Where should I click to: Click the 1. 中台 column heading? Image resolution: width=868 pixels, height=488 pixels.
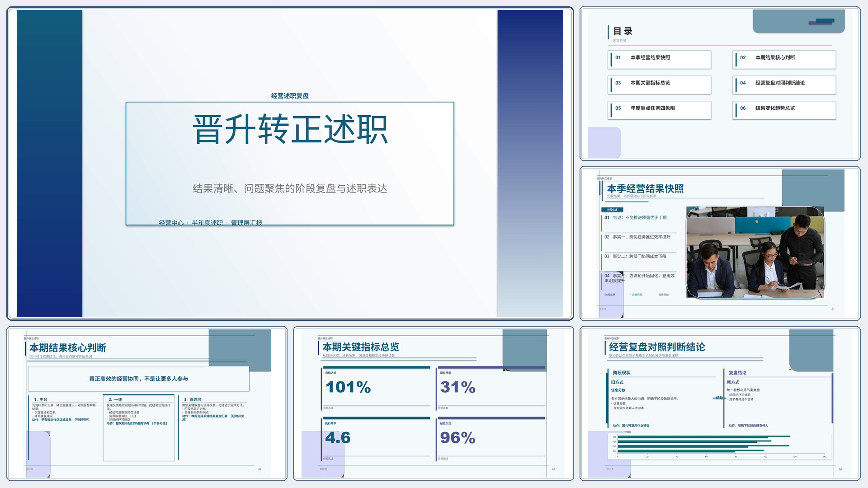41,399
